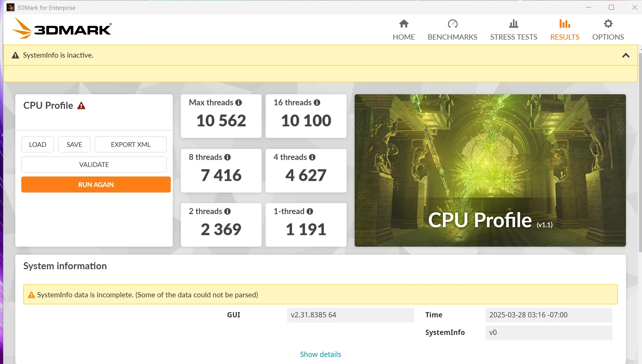
Task: Save the benchmark result
Action: coord(74,144)
